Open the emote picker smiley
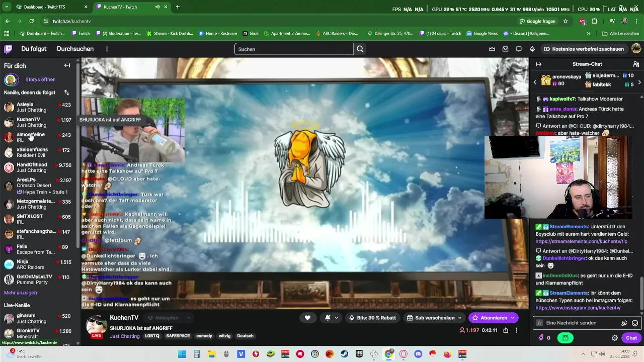644x362 pixels. pyautogui.click(x=635, y=323)
